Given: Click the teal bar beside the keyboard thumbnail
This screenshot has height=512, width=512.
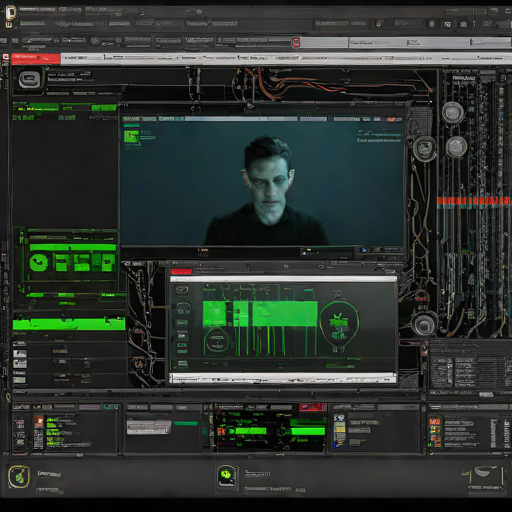Looking at the screenshot, I should point(186,424).
